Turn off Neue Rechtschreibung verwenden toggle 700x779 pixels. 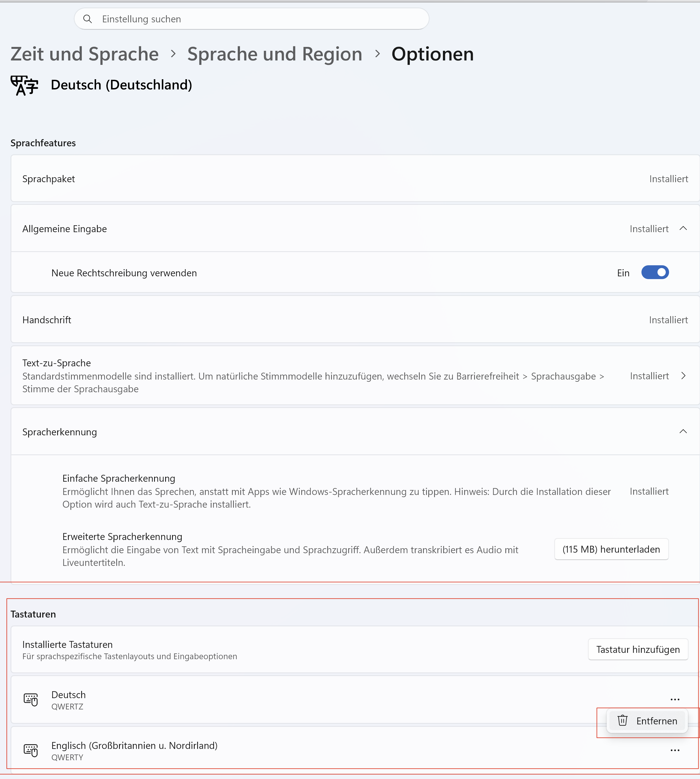[655, 273]
